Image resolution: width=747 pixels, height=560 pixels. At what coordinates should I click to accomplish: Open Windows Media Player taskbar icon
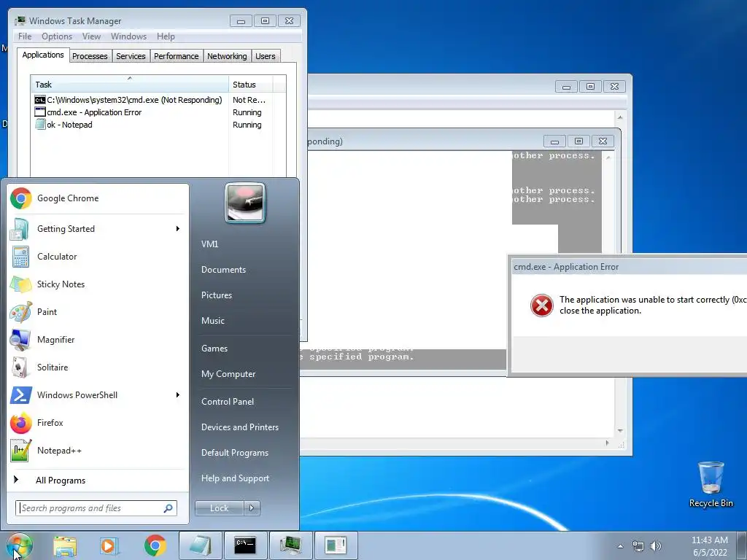(x=109, y=545)
